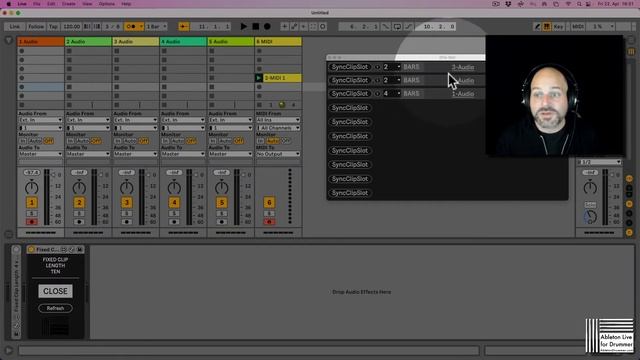The image size is (640, 360).
Task: Click the 120.00 tempo field
Action: [x=72, y=27]
